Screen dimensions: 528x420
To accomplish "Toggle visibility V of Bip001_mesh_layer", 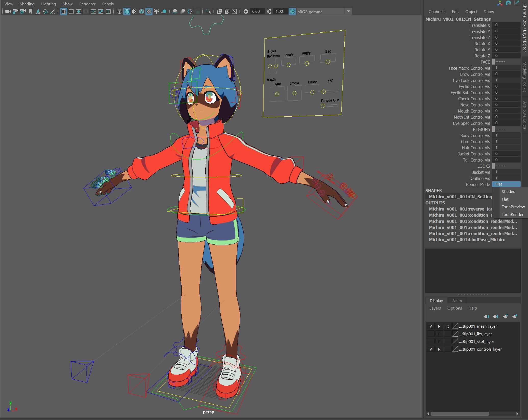I will (x=431, y=326).
